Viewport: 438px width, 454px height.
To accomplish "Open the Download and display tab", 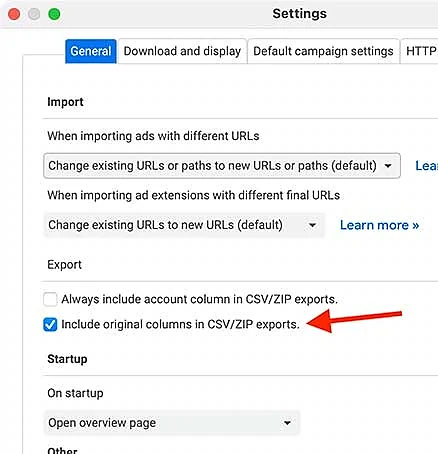I will (x=182, y=51).
